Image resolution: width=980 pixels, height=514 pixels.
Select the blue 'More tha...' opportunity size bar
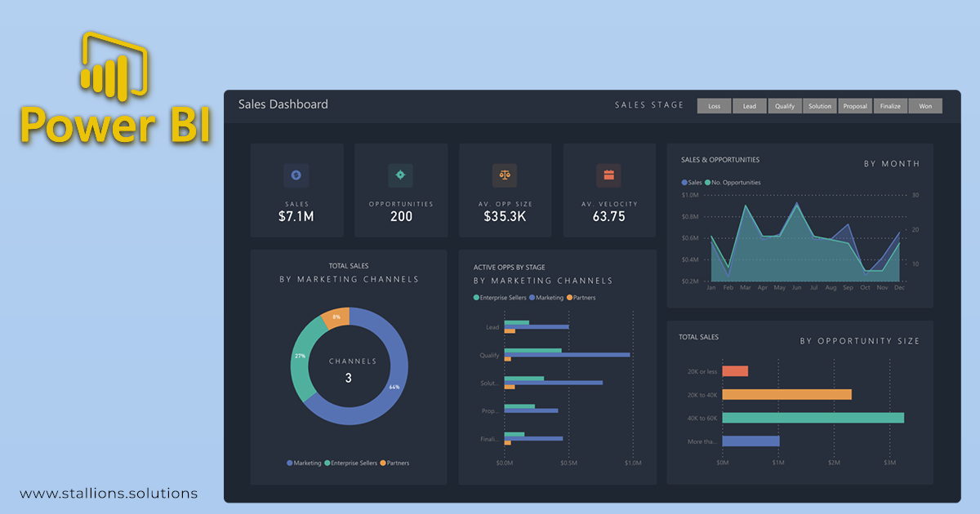pos(751,441)
